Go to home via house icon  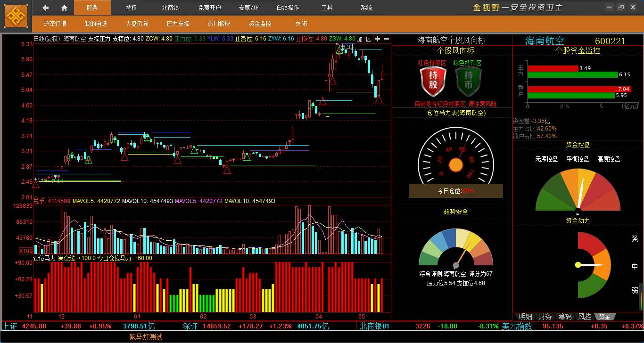click(65, 8)
